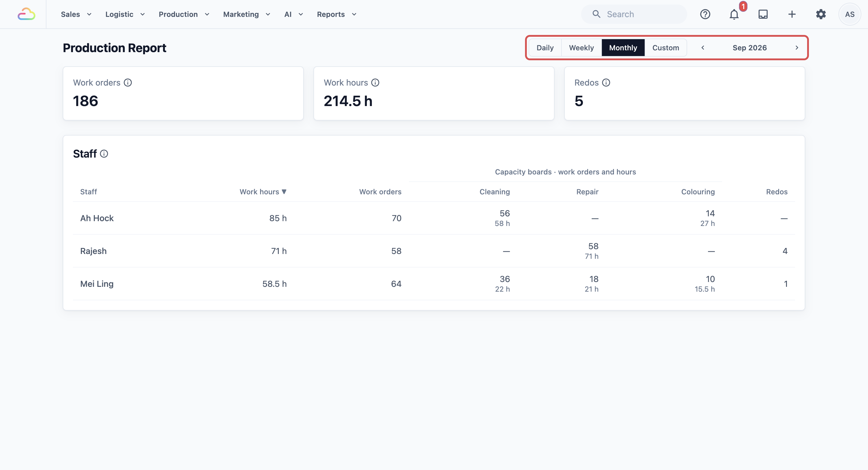Click the Sep 2026 date label
The width and height of the screenshot is (868, 470).
(x=749, y=48)
